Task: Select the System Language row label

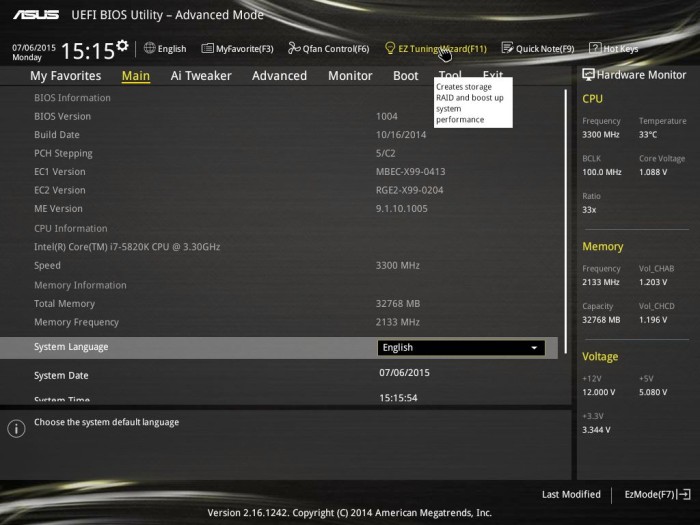Action: pyautogui.click(x=71, y=347)
